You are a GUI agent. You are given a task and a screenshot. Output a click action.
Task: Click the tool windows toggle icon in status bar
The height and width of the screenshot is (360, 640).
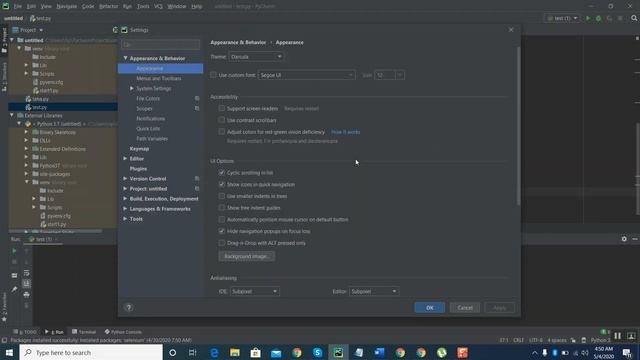[4, 340]
